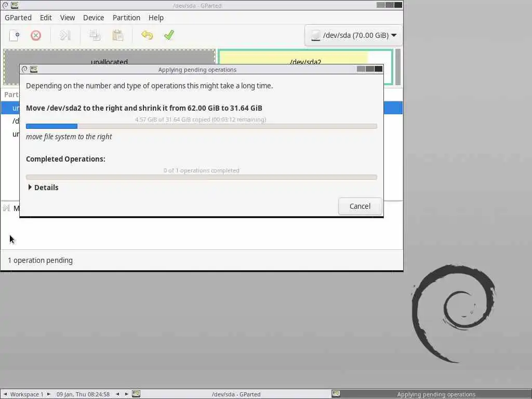Viewport: 532px width, 399px height.
Task: Open the Help menu
Action: tap(156, 18)
